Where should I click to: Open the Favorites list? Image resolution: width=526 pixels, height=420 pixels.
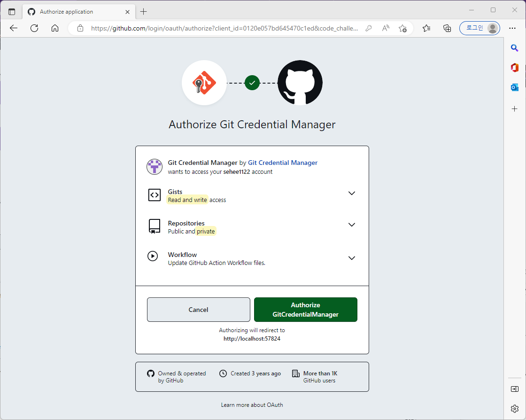click(x=426, y=28)
